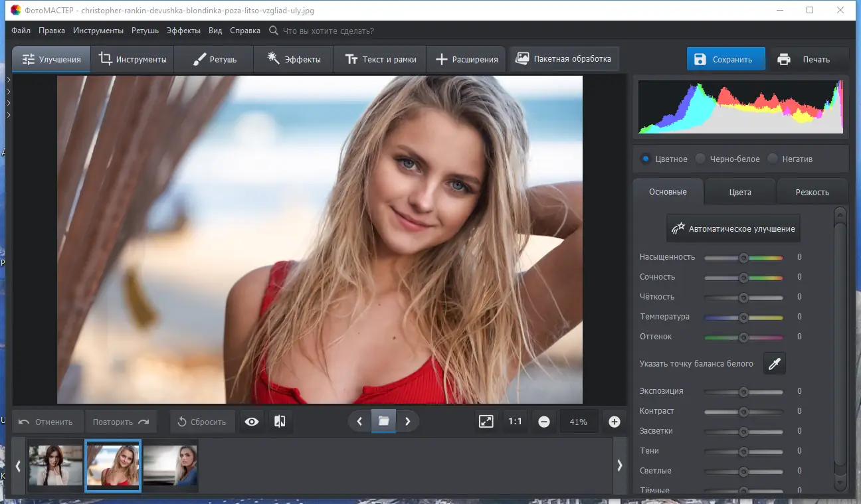This screenshot has width=861, height=504.
Task: Toggle the eye preview original icon
Action: pyautogui.click(x=252, y=422)
